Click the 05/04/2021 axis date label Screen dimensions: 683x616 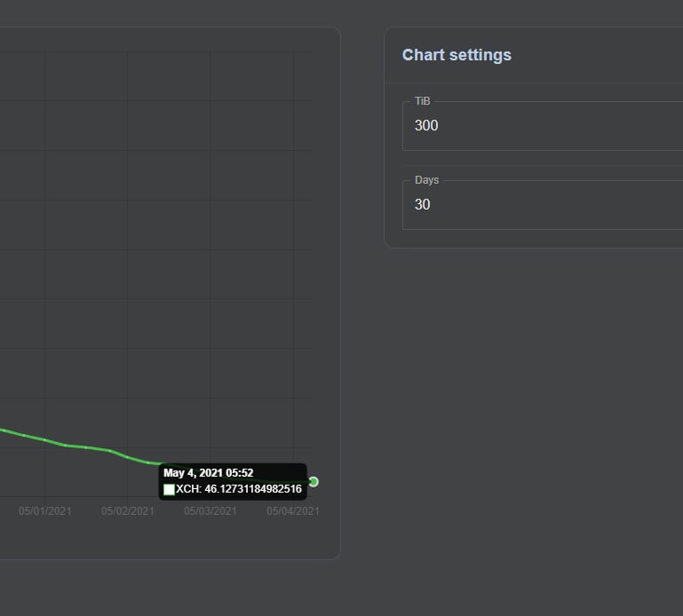tap(293, 511)
